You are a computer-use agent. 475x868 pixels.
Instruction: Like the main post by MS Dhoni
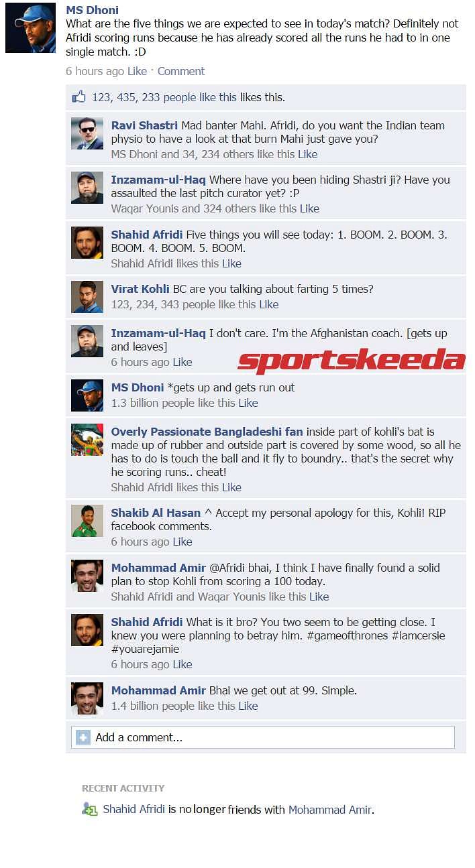(137, 71)
